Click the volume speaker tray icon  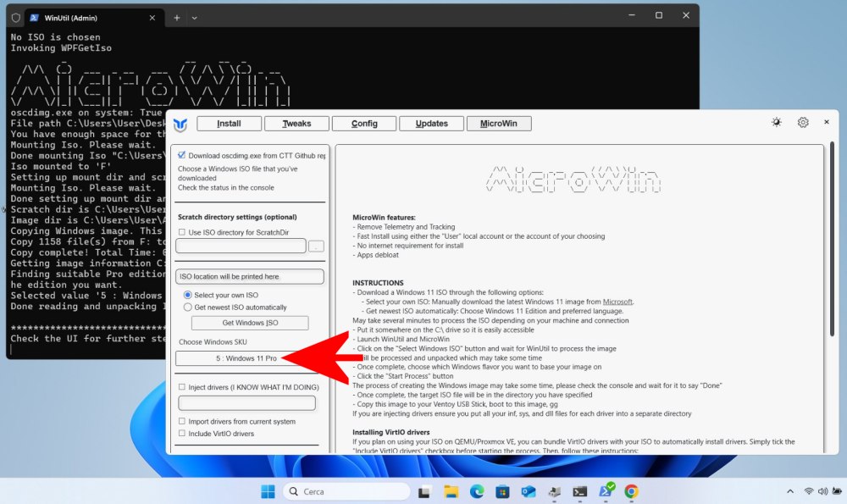click(x=822, y=491)
